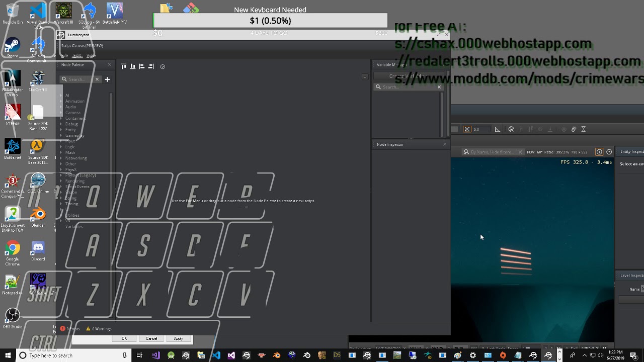Select Utilities category in Node Palette
Image resolution: width=644 pixels, height=362 pixels.
click(x=72, y=215)
